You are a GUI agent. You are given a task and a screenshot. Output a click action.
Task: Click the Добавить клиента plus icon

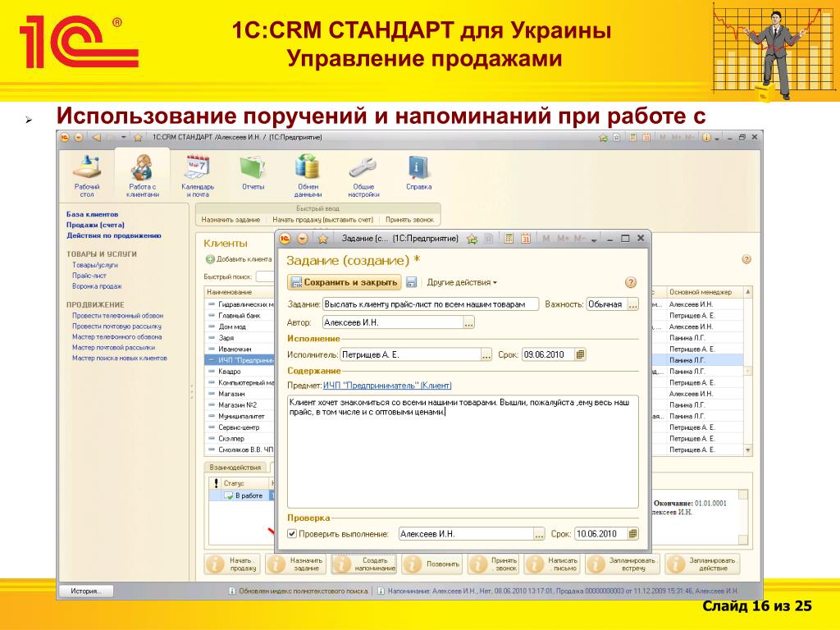pyautogui.click(x=210, y=259)
